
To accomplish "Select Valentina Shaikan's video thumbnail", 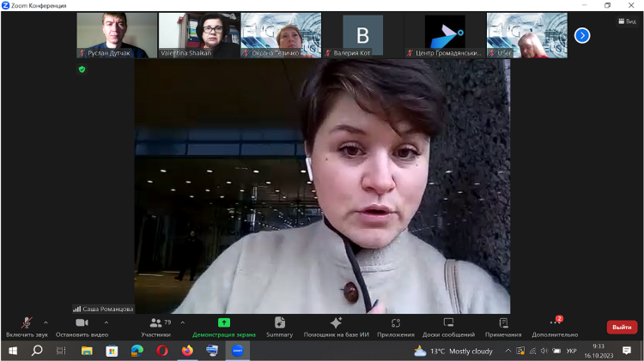I will [199, 35].
